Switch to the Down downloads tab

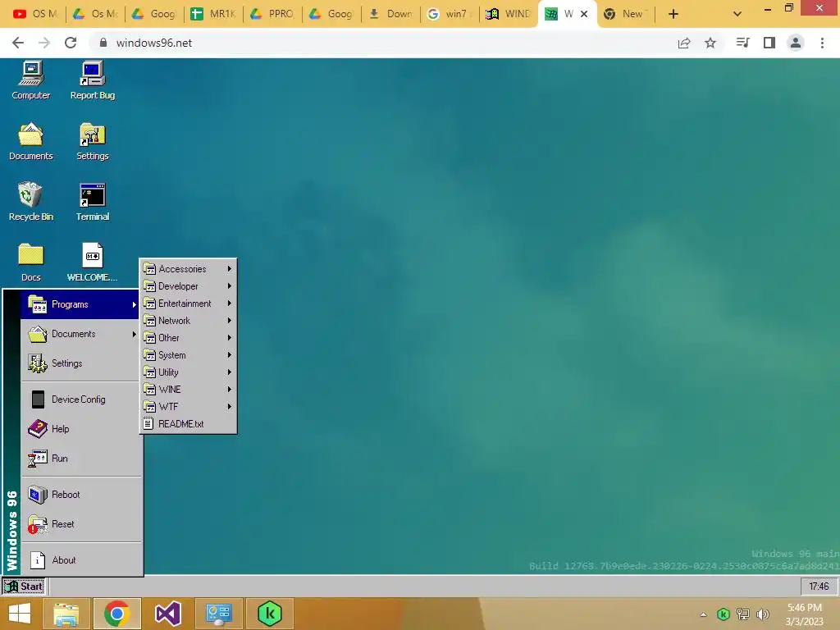(x=390, y=14)
